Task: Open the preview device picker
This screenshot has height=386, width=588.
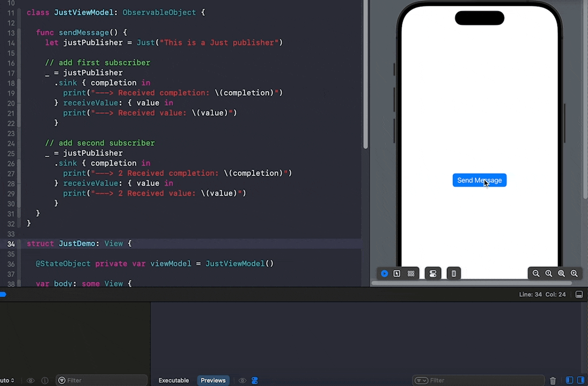Action: (x=453, y=273)
